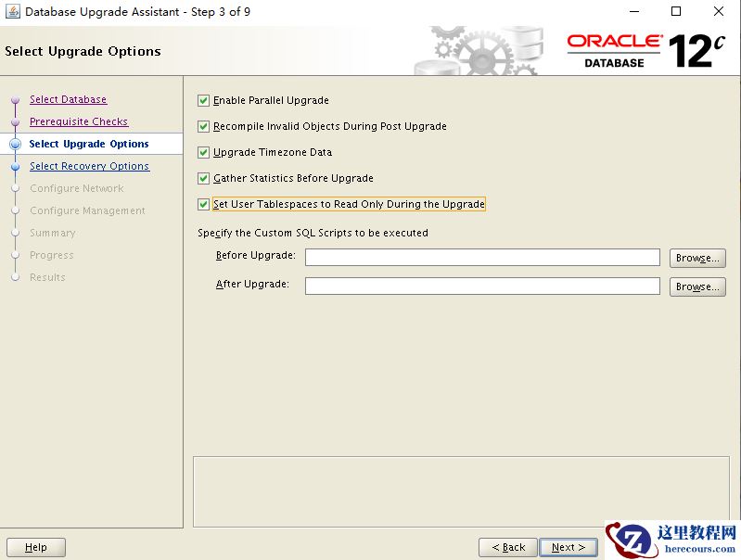741x560 pixels.
Task: Click the 'Specify the Custom SQL Scripts' label
Action: point(313,233)
